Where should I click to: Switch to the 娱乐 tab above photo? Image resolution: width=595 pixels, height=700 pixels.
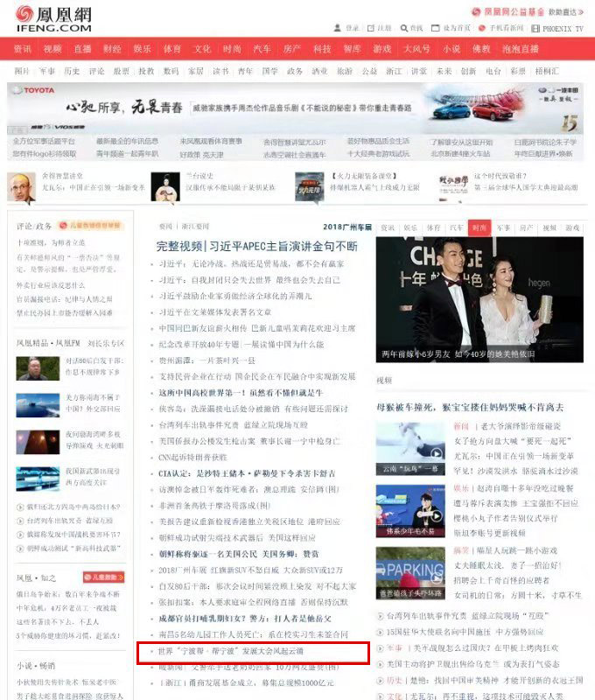[409, 227]
